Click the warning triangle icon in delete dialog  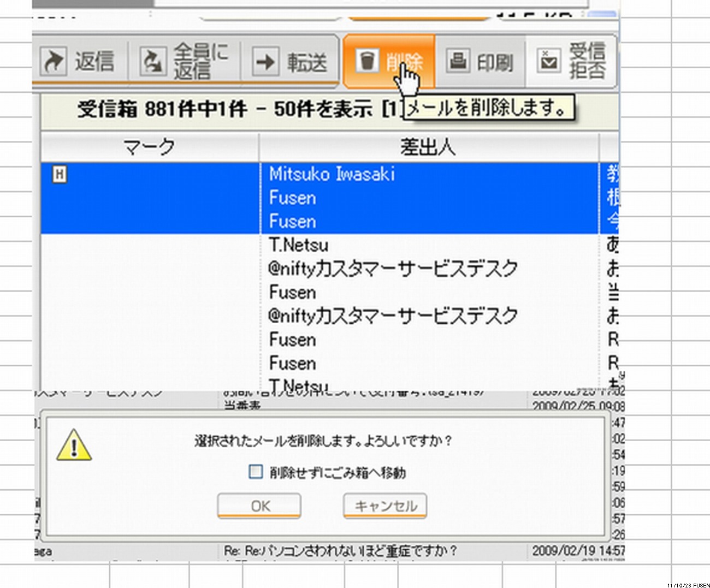[x=74, y=444]
